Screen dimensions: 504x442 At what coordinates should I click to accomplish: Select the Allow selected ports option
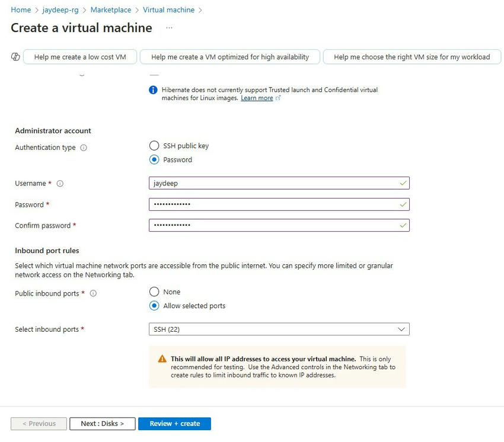[x=154, y=306]
